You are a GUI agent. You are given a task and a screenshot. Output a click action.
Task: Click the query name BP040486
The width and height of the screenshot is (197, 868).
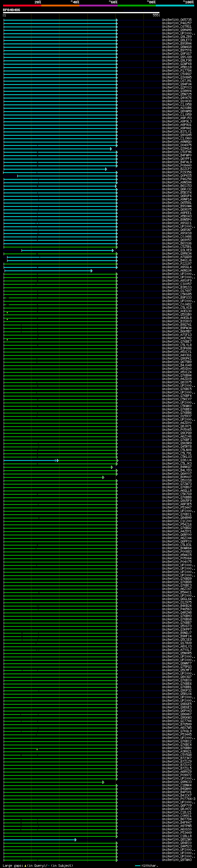(11, 10)
